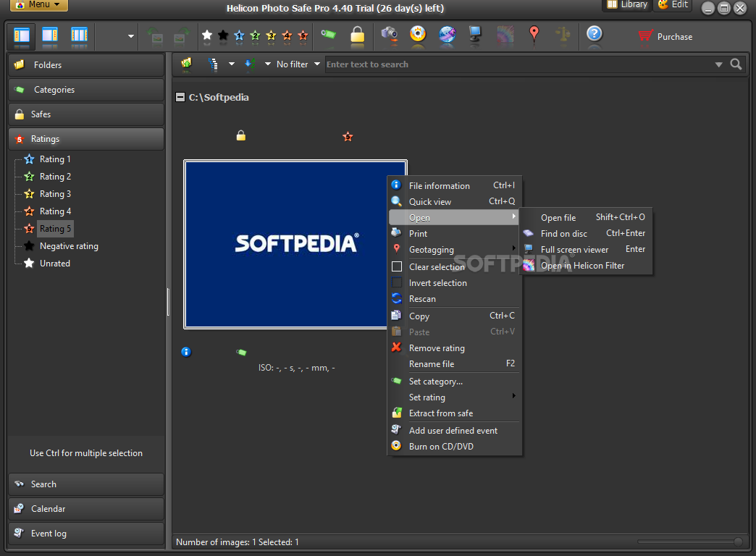Click the camera import toolbar icon
The height and width of the screenshot is (556, 756).
coord(389,34)
